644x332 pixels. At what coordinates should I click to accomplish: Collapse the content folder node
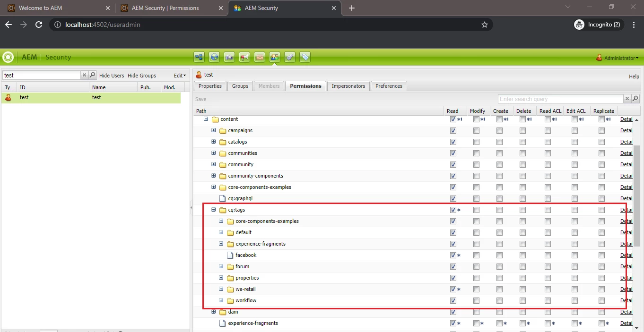pos(206,119)
